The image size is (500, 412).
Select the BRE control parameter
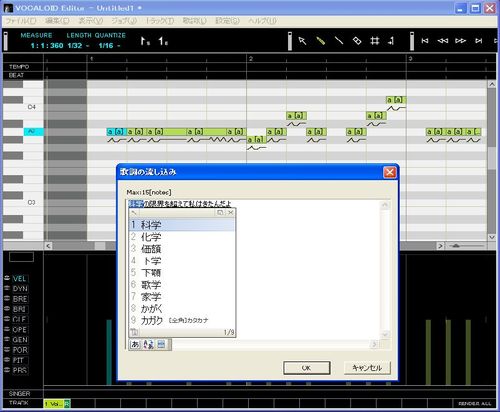[x=20, y=299]
